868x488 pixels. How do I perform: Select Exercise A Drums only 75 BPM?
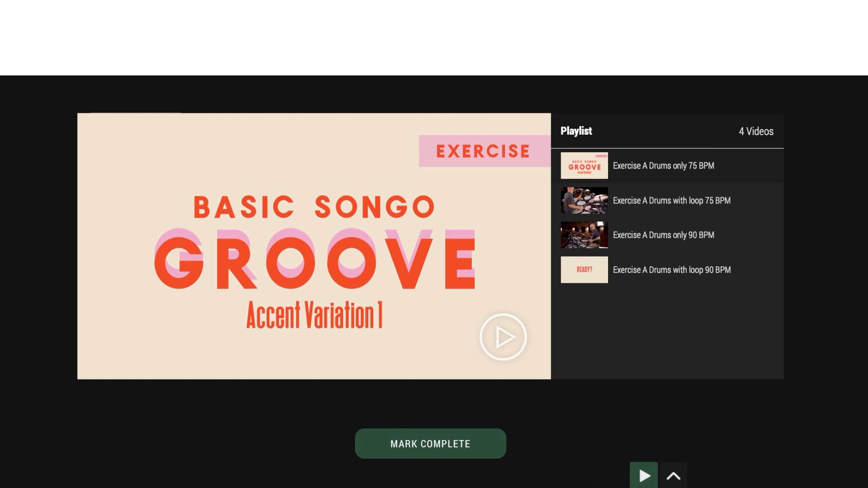point(663,165)
